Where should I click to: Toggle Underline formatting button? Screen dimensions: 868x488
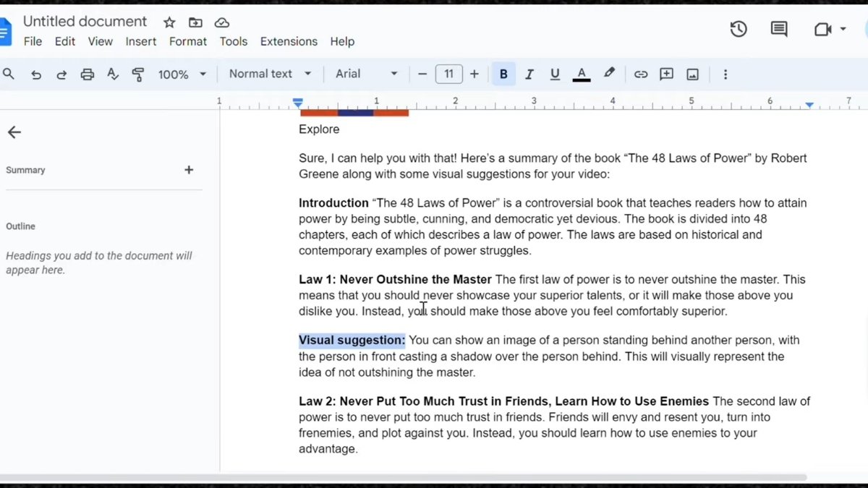tap(555, 74)
